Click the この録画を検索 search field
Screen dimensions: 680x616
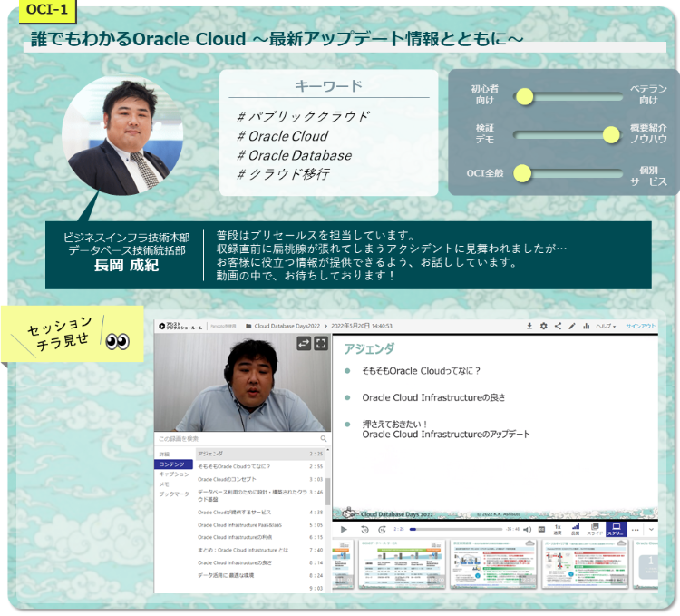(x=236, y=438)
